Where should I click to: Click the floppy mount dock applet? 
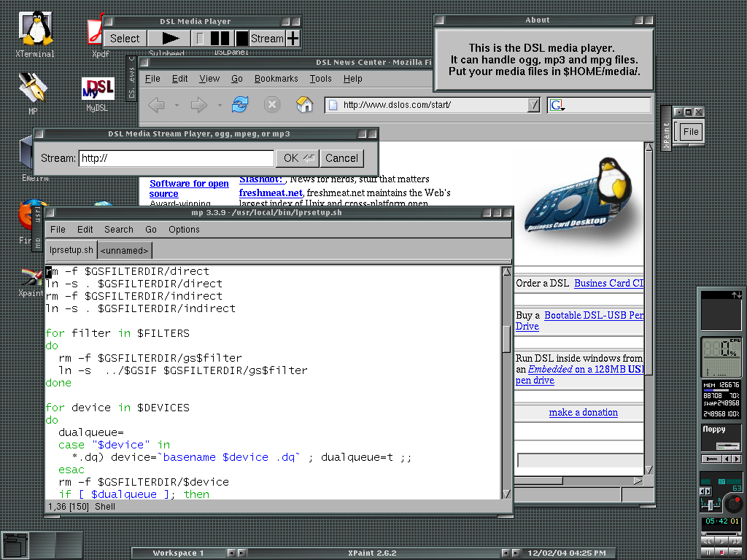[721, 437]
